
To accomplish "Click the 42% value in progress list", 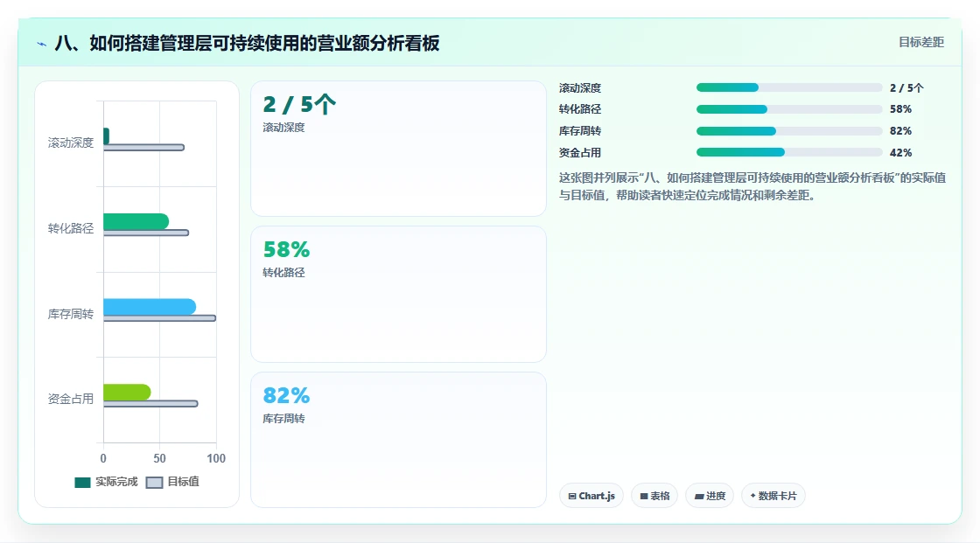I will [x=900, y=152].
